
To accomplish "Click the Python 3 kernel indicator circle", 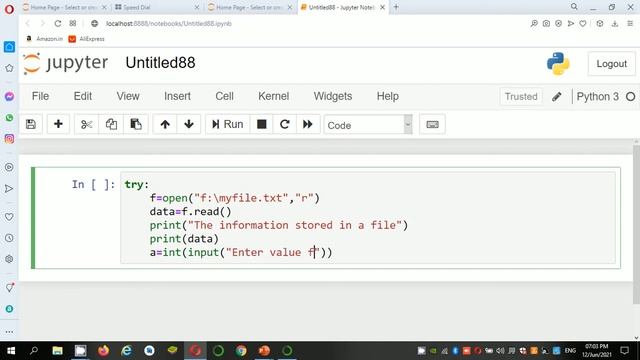I will [631, 97].
